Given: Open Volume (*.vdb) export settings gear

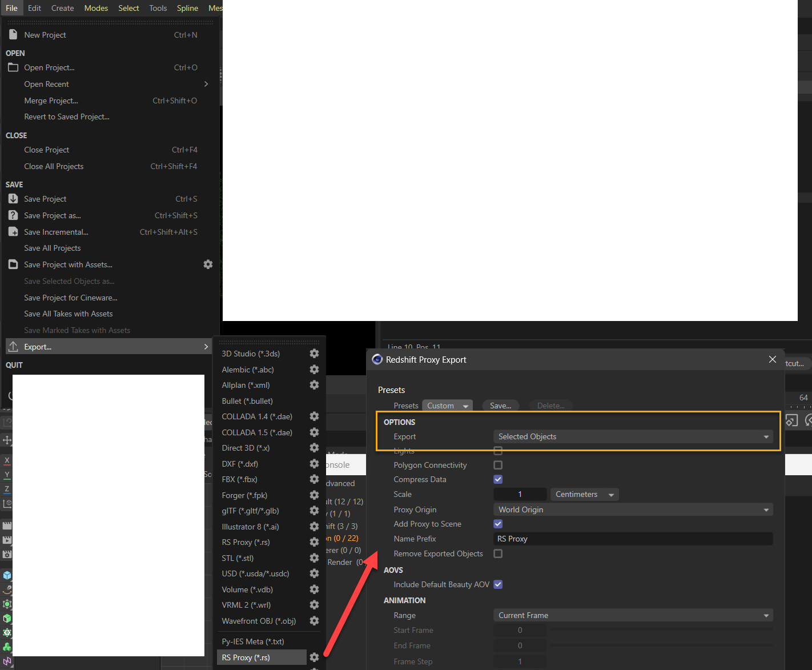Looking at the screenshot, I should coord(314,589).
